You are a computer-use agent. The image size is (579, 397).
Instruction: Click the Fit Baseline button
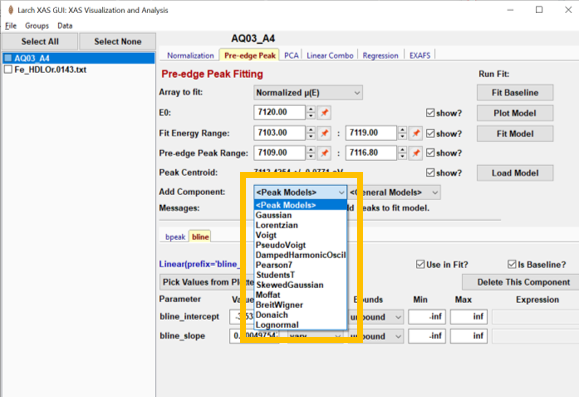pos(515,93)
